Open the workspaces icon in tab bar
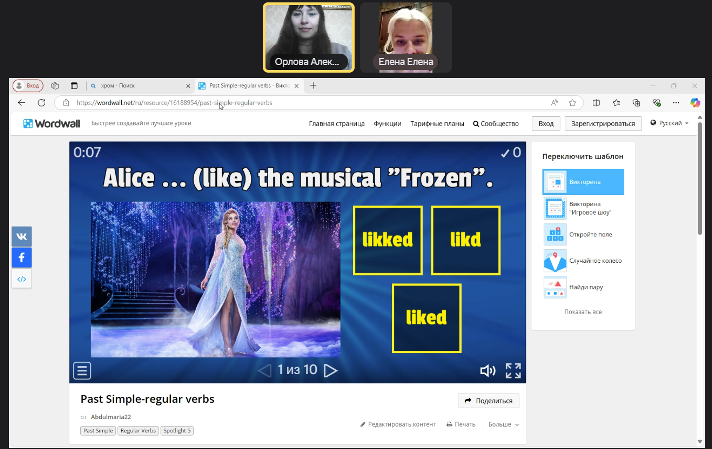712x449 pixels. tap(55, 85)
